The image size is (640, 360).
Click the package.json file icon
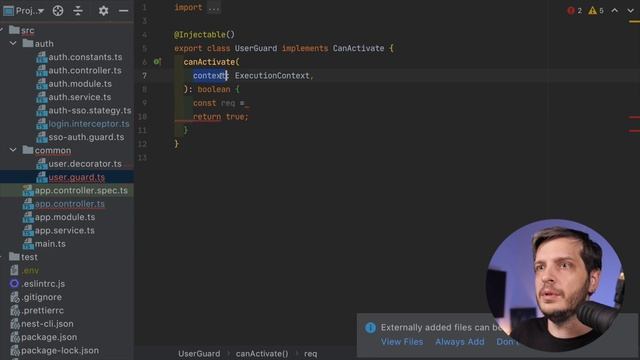(15, 337)
